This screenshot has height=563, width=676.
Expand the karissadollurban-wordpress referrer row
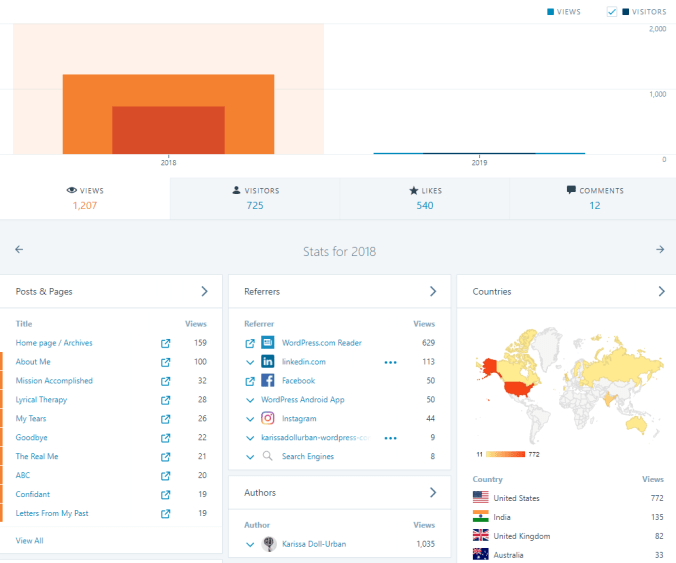pos(250,438)
